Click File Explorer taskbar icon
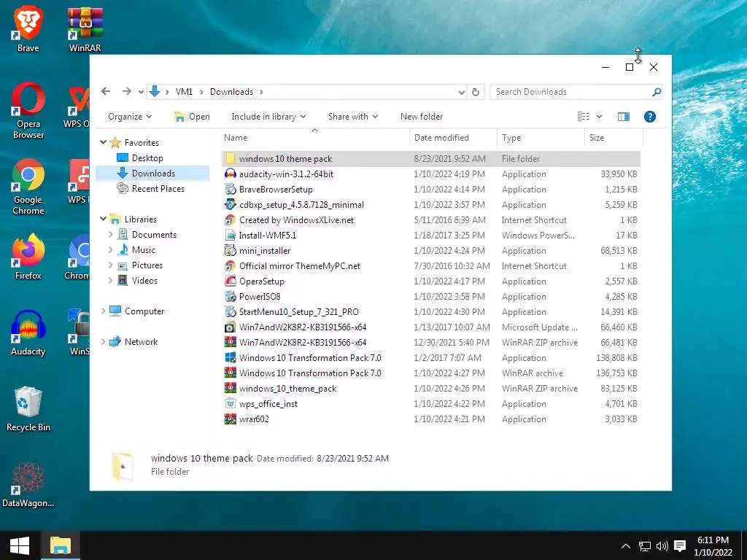The image size is (747, 560). point(60,545)
